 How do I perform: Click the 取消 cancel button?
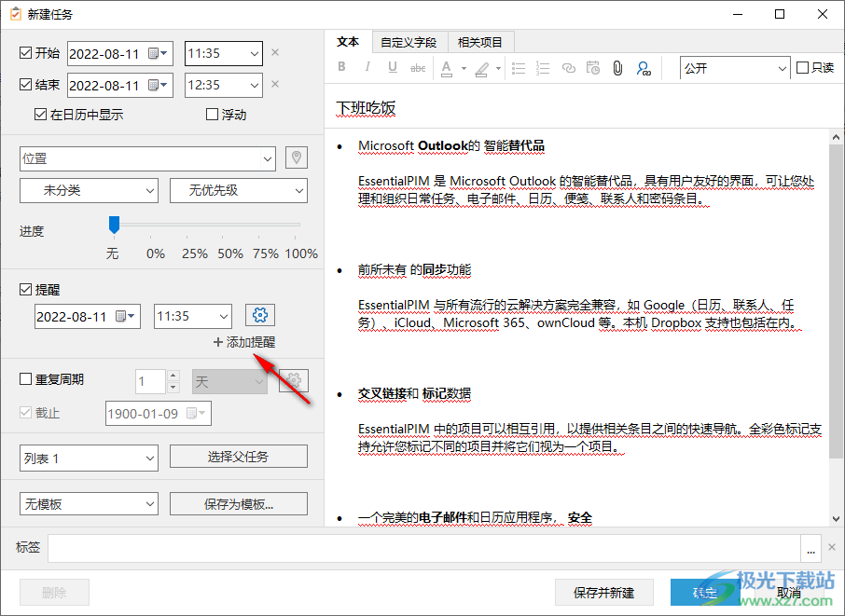(789, 593)
